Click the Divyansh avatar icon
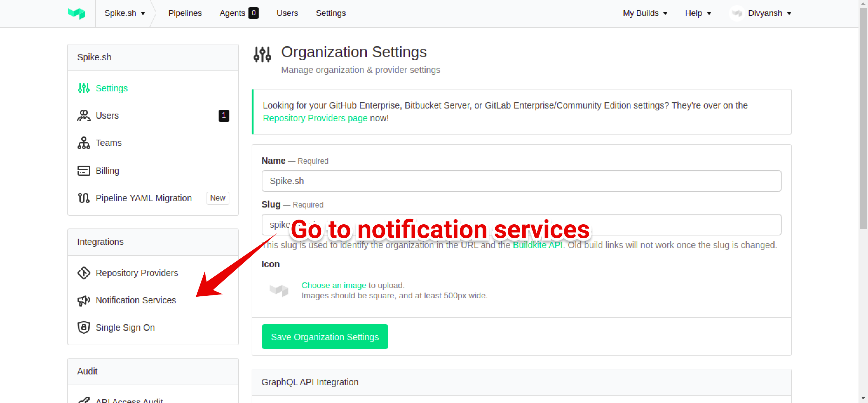This screenshot has height=403, width=868. 737,13
